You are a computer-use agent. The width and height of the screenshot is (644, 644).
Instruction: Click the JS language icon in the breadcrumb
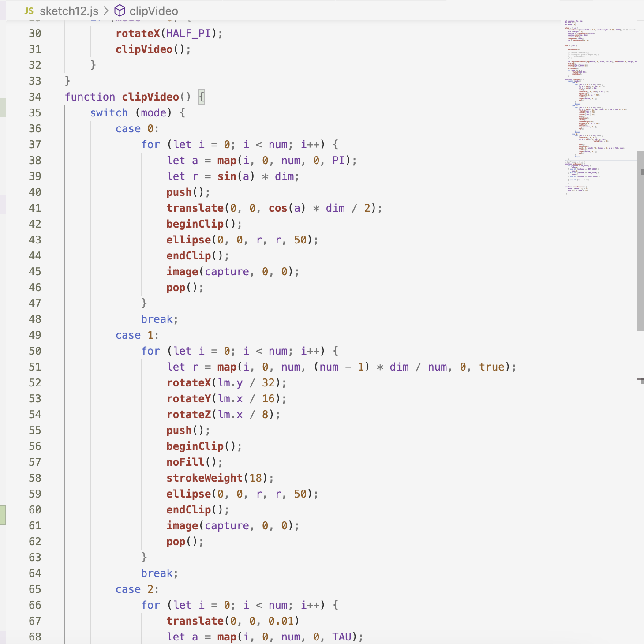(28, 11)
